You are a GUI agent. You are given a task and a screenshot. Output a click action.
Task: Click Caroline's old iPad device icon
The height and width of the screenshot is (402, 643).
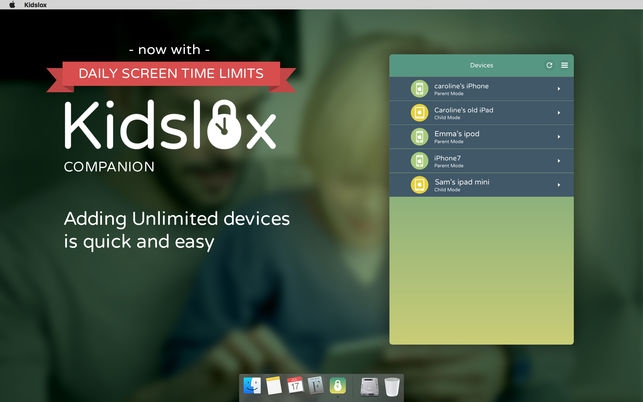(420, 113)
